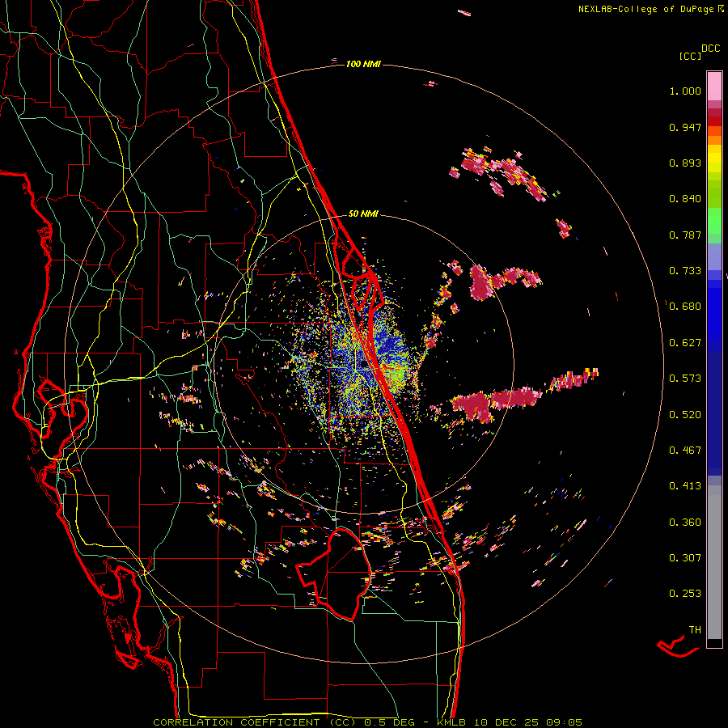Click the 0.627 color scale value
The height and width of the screenshot is (728, 728).
coord(685,343)
